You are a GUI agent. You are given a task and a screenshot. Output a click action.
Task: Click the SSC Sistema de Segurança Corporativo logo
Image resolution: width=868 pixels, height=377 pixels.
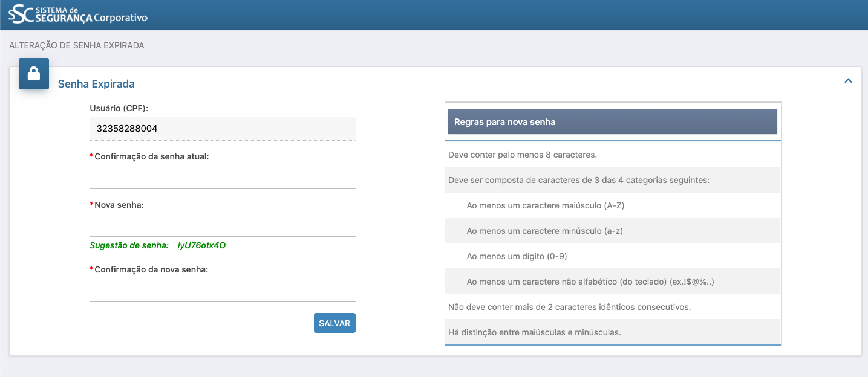pos(78,14)
